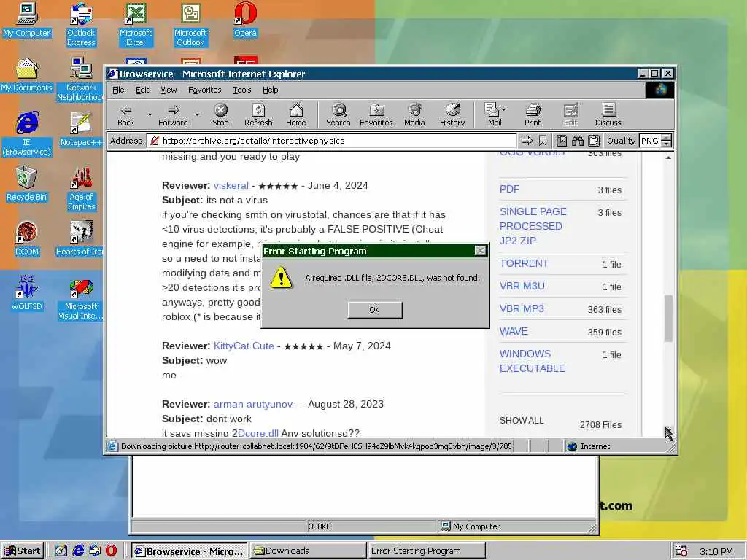This screenshot has width=747, height=560.
Task: Select the Age of Empires desktop icon
Action: point(81,189)
